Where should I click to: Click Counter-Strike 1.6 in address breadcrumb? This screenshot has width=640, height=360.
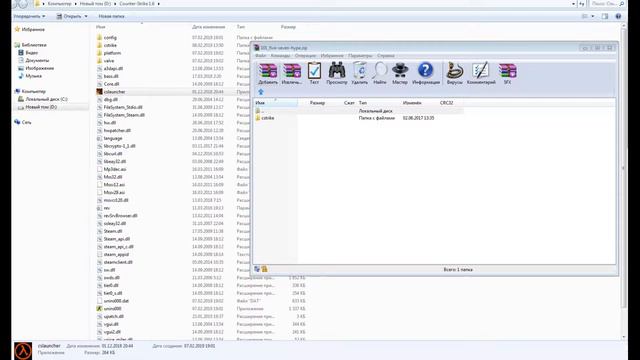137,4
